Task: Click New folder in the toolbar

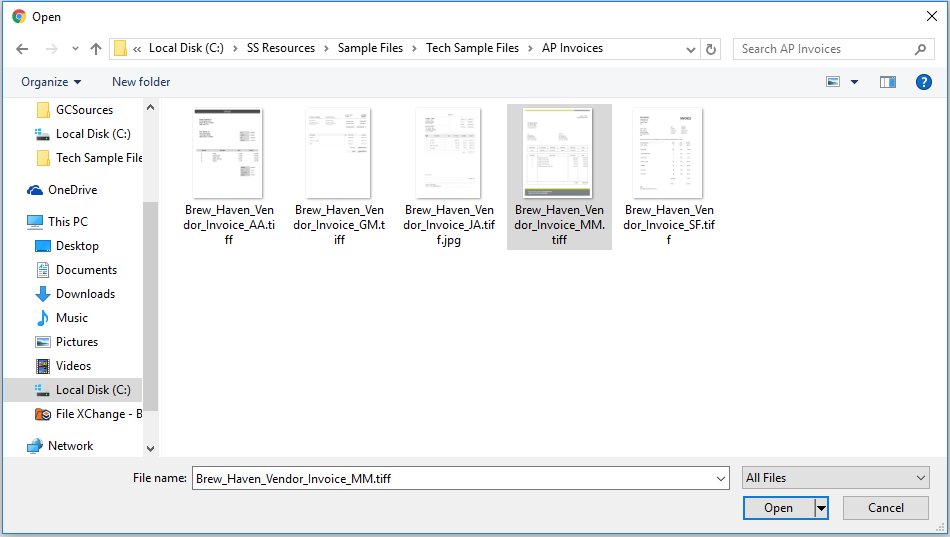Action: [141, 82]
